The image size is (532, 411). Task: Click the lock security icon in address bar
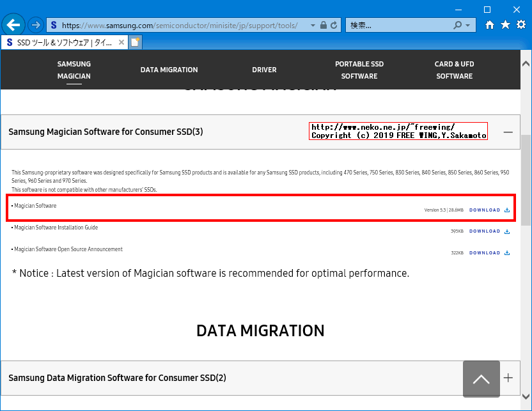click(324, 26)
